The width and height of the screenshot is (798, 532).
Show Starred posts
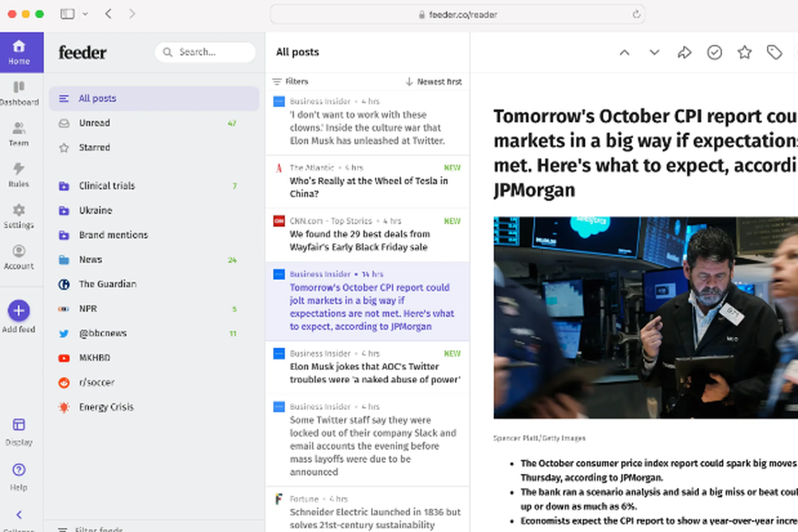154,147
